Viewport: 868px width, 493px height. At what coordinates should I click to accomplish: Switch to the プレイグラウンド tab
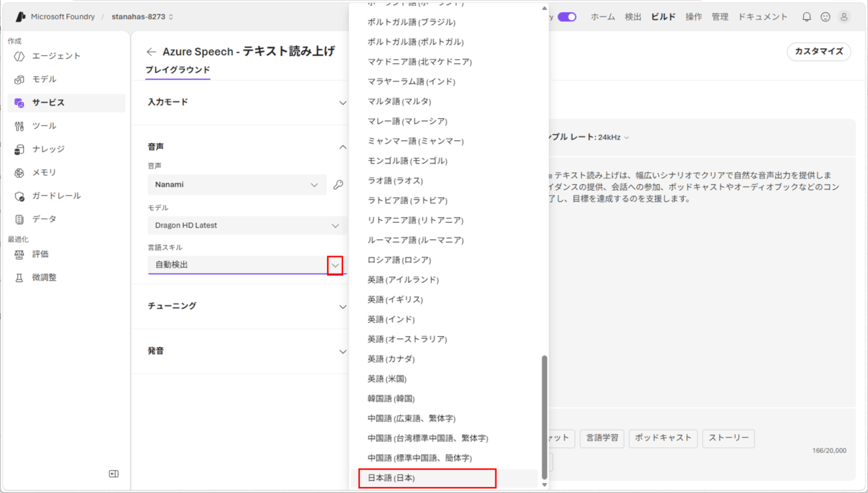(x=178, y=70)
